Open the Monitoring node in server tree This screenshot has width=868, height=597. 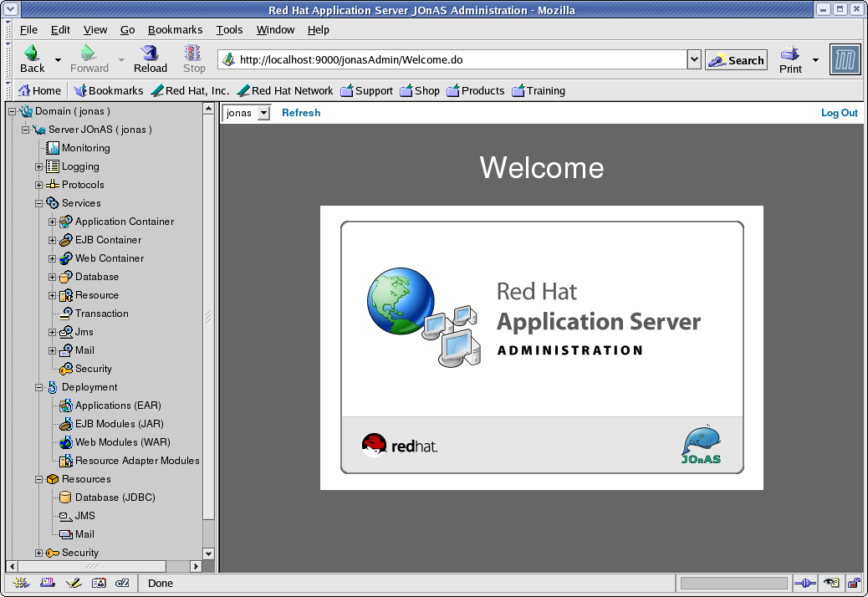click(85, 148)
